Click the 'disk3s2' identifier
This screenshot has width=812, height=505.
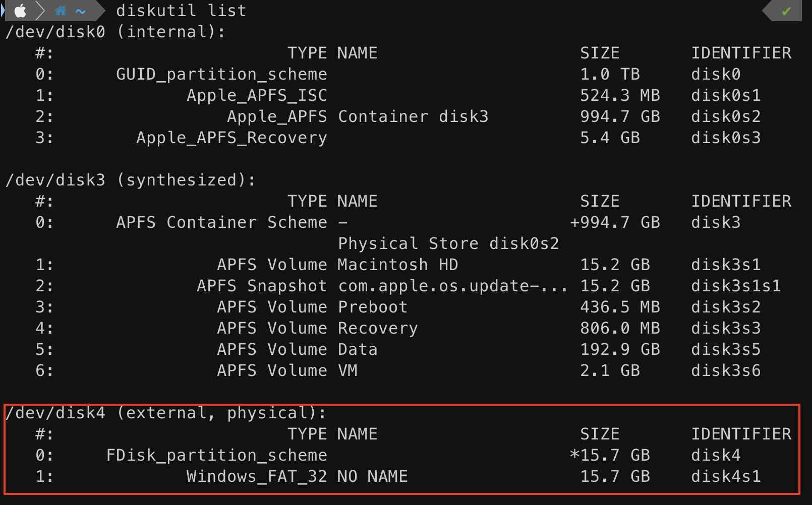click(x=726, y=307)
